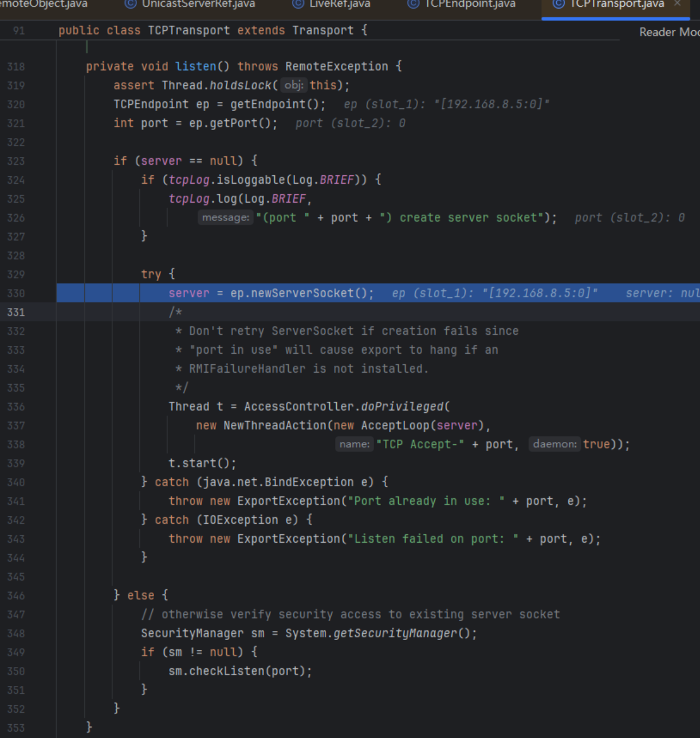The width and height of the screenshot is (700, 738).
Task: Toggle breakpoint on line number 339
Action: point(16,463)
